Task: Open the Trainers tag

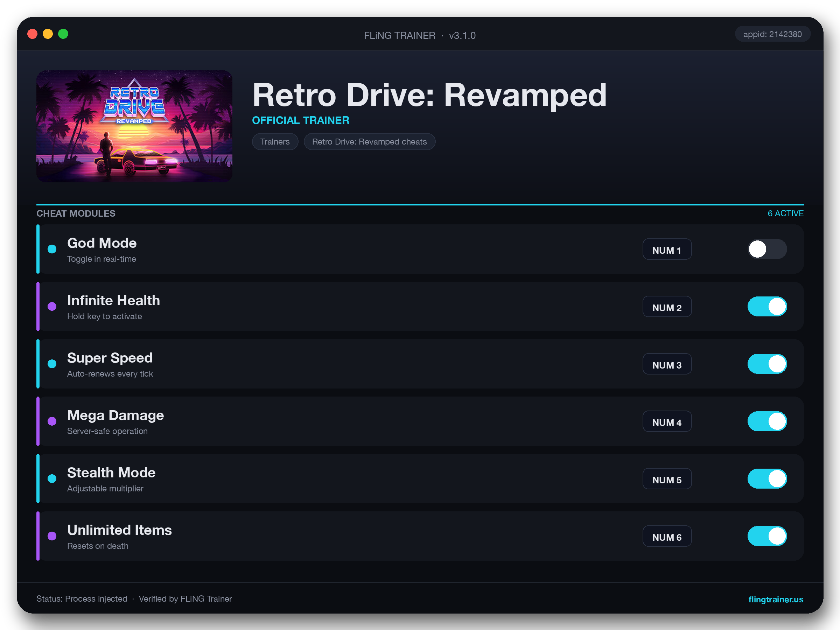Action: [x=275, y=142]
